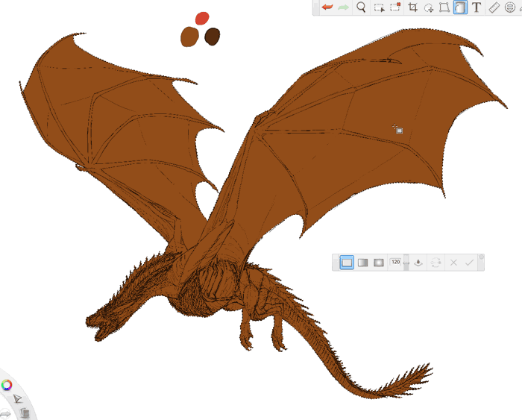
Task: Pick the dark brown color swatch on canvas
Action: click(212, 37)
